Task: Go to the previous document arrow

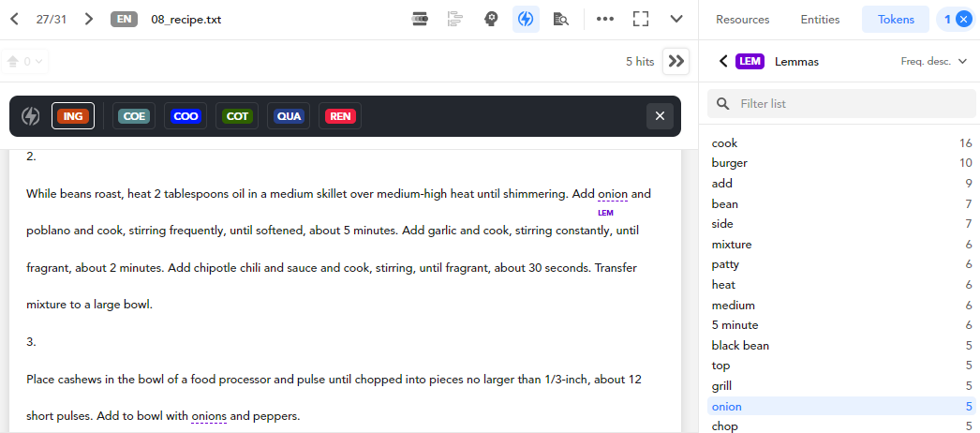Action: coord(15,19)
